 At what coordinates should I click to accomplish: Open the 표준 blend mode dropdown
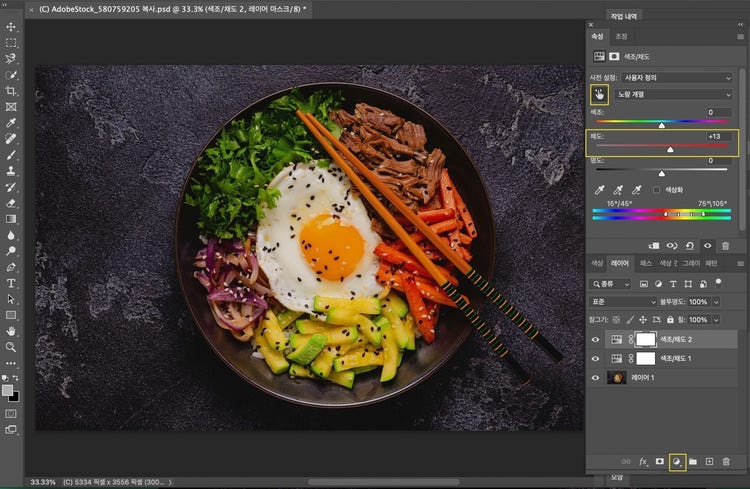pyautogui.click(x=622, y=301)
